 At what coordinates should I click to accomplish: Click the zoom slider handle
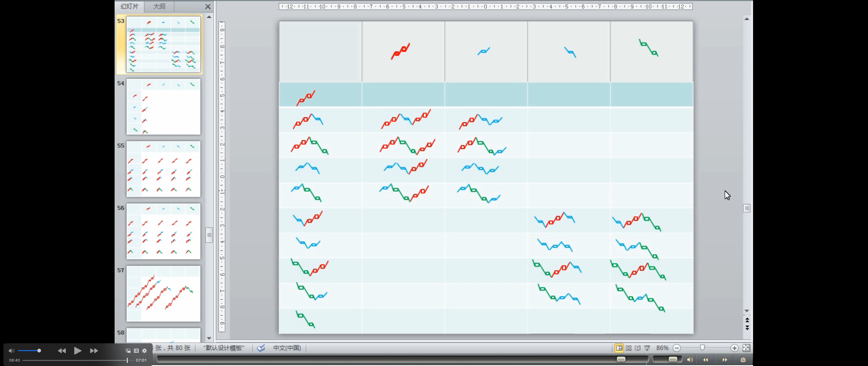click(703, 348)
